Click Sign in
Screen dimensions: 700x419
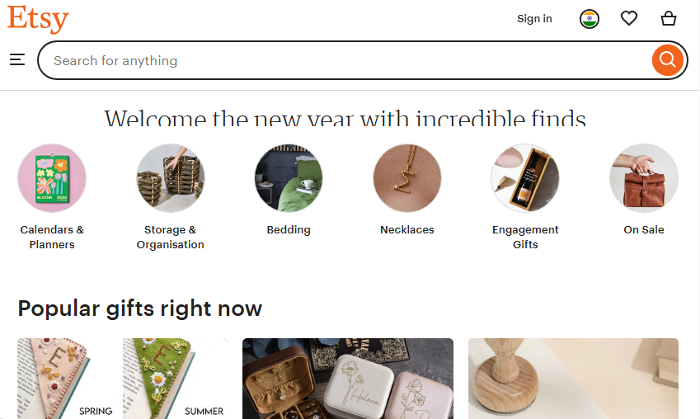pos(534,18)
